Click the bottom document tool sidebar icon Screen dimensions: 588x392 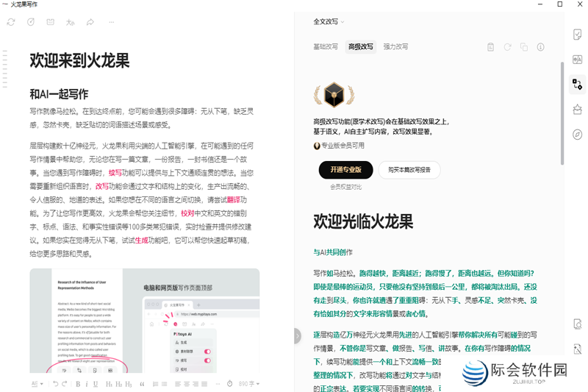[578, 349]
